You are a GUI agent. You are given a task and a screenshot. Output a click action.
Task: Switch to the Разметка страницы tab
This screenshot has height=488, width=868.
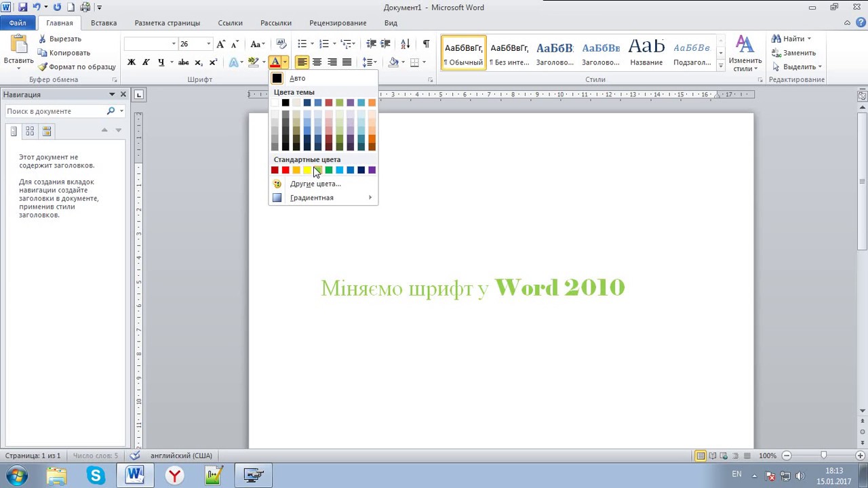click(167, 23)
